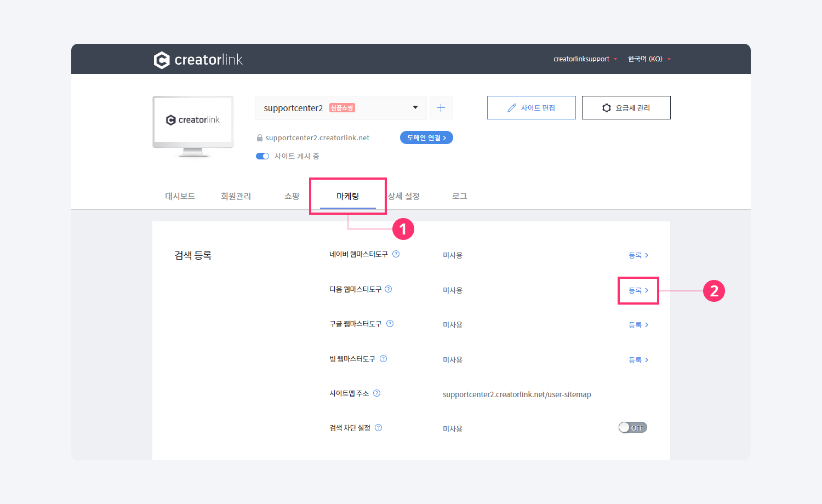Click help icon next to 구글 웹마스터도구
822x504 pixels.
tap(390, 324)
